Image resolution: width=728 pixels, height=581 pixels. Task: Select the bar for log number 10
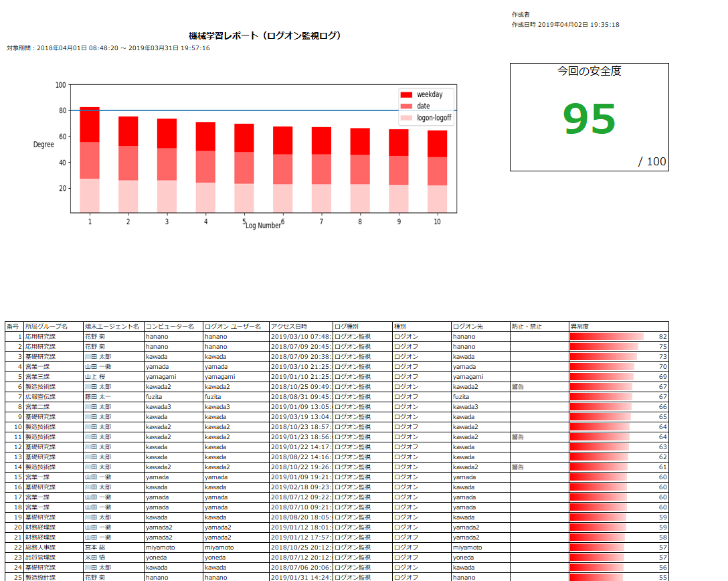(x=437, y=171)
